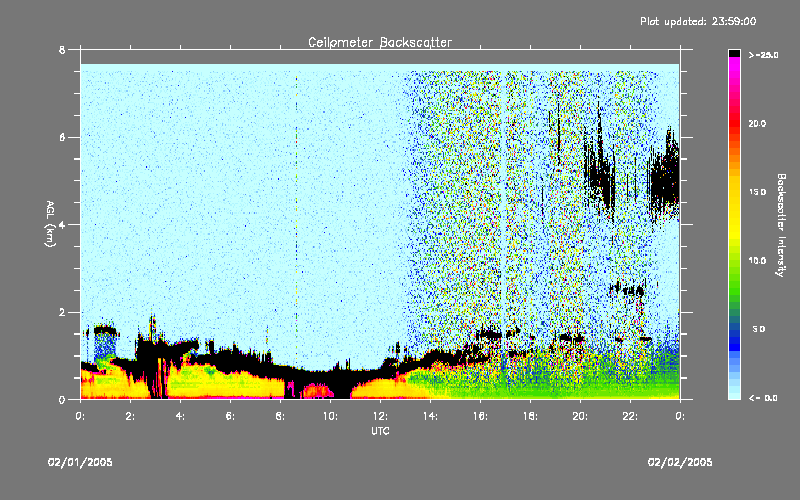Click the black cloud mass near 5 km
Image resolution: width=800 pixels, height=500 pixels.
[x=664, y=181]
